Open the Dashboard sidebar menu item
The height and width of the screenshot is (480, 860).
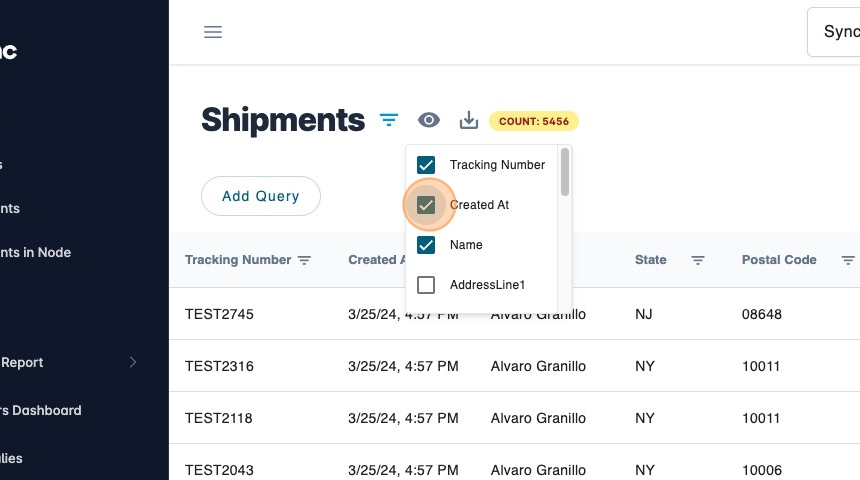(x=41, y=410)
